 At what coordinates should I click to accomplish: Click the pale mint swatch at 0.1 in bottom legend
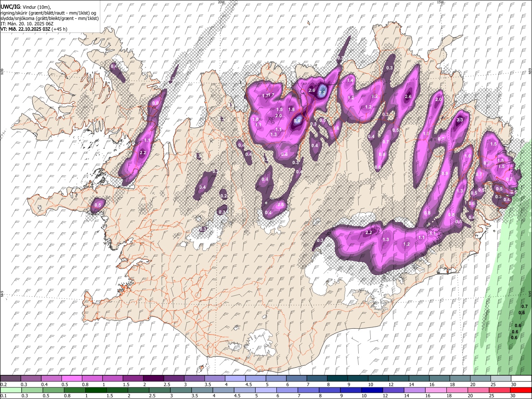[11, 390]
